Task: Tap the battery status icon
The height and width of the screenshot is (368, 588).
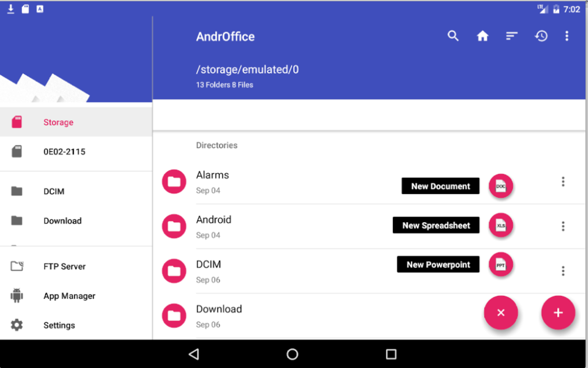Action: [556, 9]
